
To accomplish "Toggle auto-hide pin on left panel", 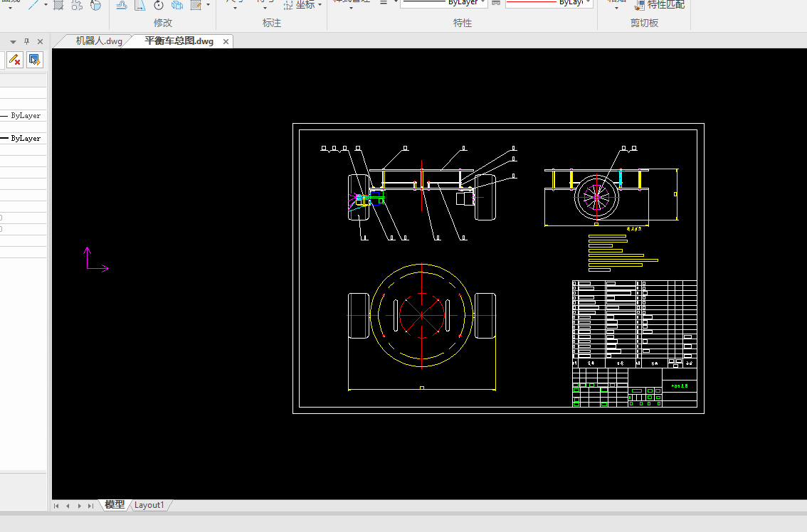I will pyautogui.click(x=27, y=42).
